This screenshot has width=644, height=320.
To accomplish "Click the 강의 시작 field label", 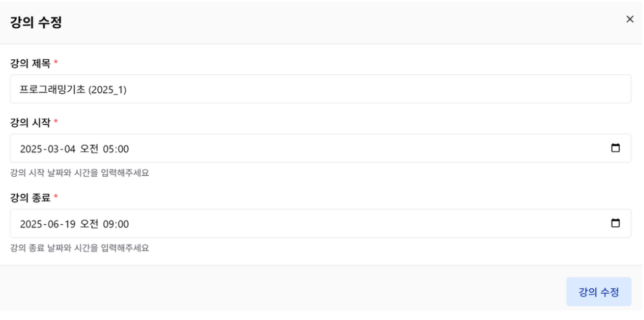I will pos(30,122).
